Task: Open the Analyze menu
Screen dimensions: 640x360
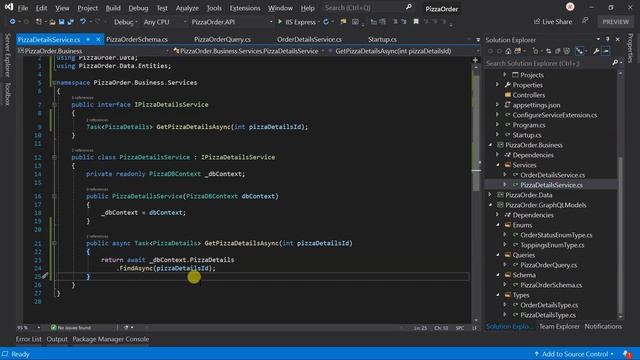Action: point(187,8)
